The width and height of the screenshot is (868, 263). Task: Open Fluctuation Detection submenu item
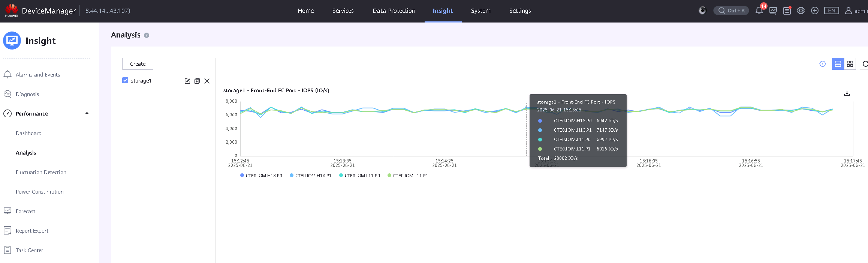click(41, 172)
